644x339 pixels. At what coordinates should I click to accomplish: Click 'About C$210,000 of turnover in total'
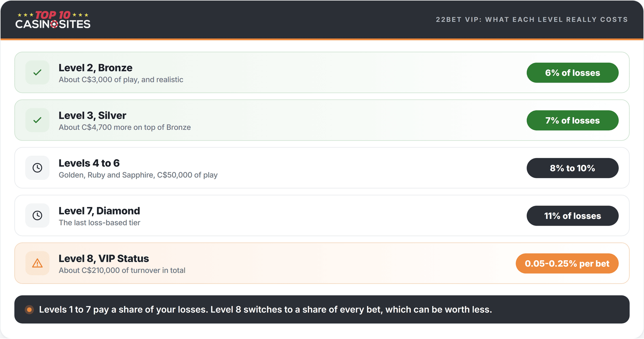coord(122,270)
